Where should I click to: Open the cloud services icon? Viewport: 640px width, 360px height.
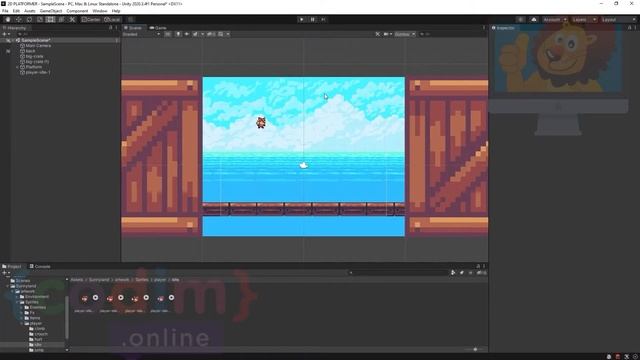[x=534, y=20]
